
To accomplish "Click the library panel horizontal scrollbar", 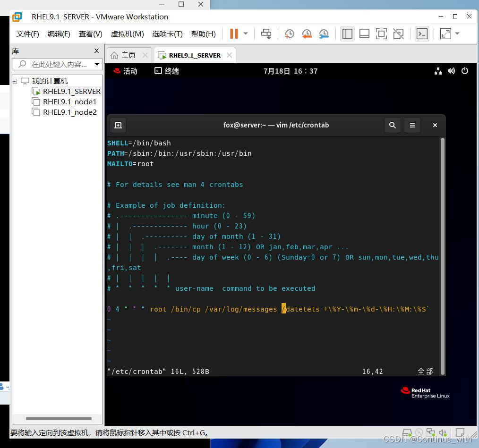I will tap(59, 419).
